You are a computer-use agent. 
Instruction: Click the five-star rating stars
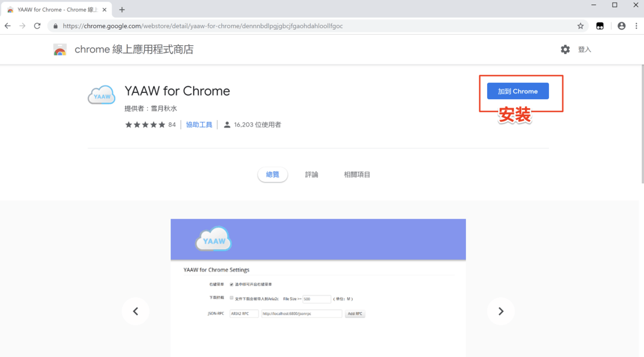point(145,125)
